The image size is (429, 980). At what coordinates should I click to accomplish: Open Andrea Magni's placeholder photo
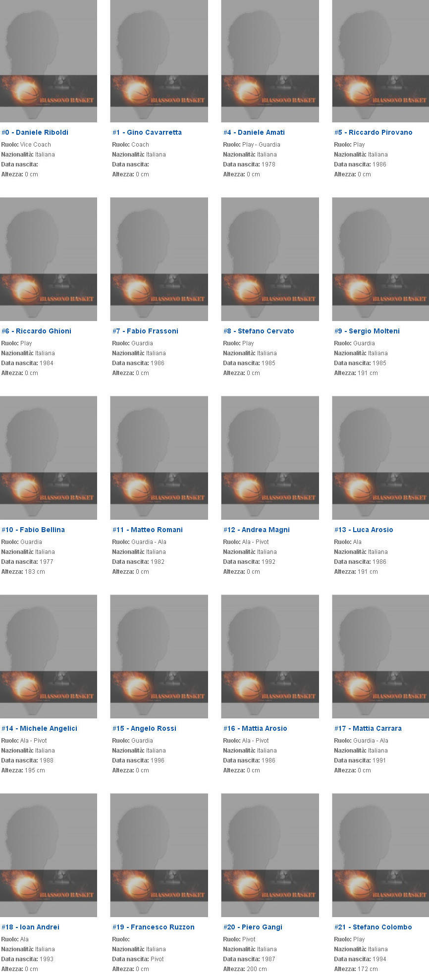(x=270, y=458)
